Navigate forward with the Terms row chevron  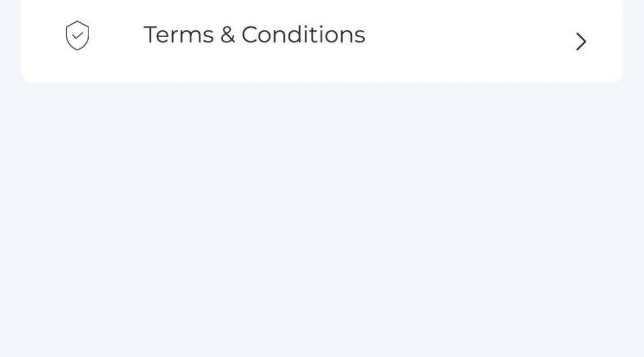581,42
